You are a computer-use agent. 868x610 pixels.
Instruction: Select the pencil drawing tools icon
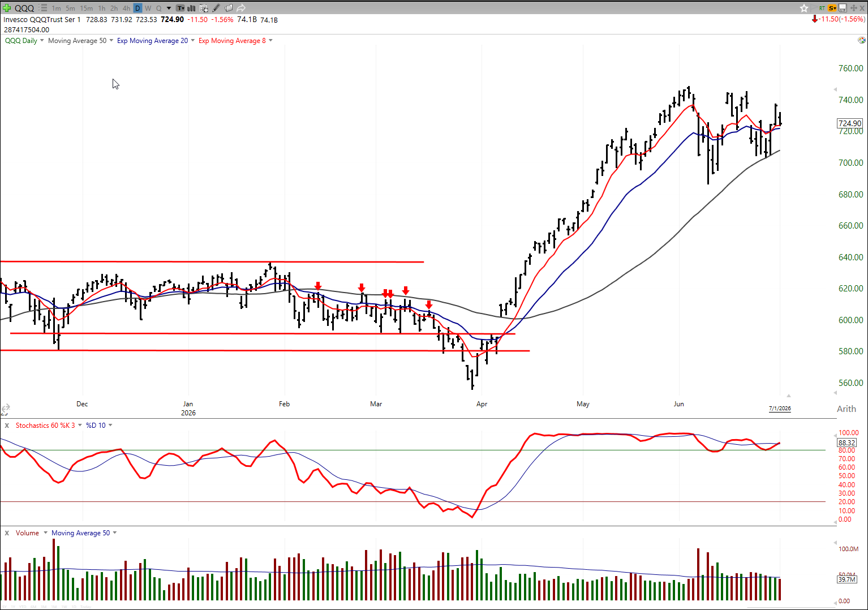click(216, 8)
